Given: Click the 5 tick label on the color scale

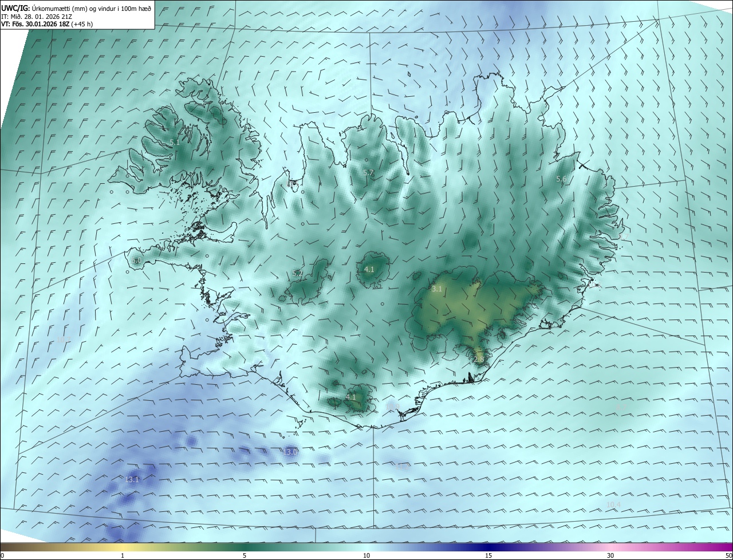Looking at the screenshot, I should [x=245, y=555].
